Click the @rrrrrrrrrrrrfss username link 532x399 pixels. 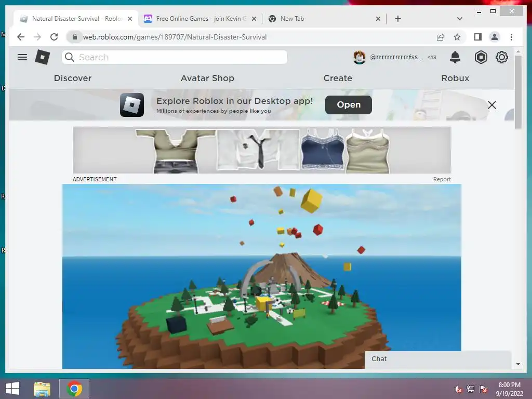[396, 57]
